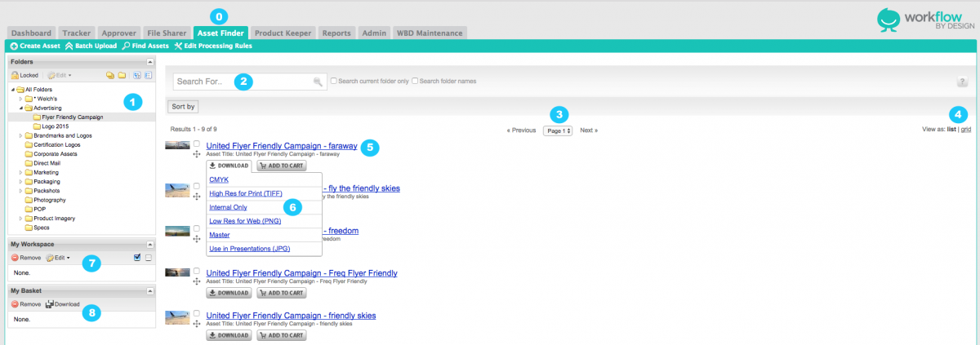The height and width of the screenshot is (345, 980).
Task: Click the Create Asset toolbar icon
Action: coord(14,46)
